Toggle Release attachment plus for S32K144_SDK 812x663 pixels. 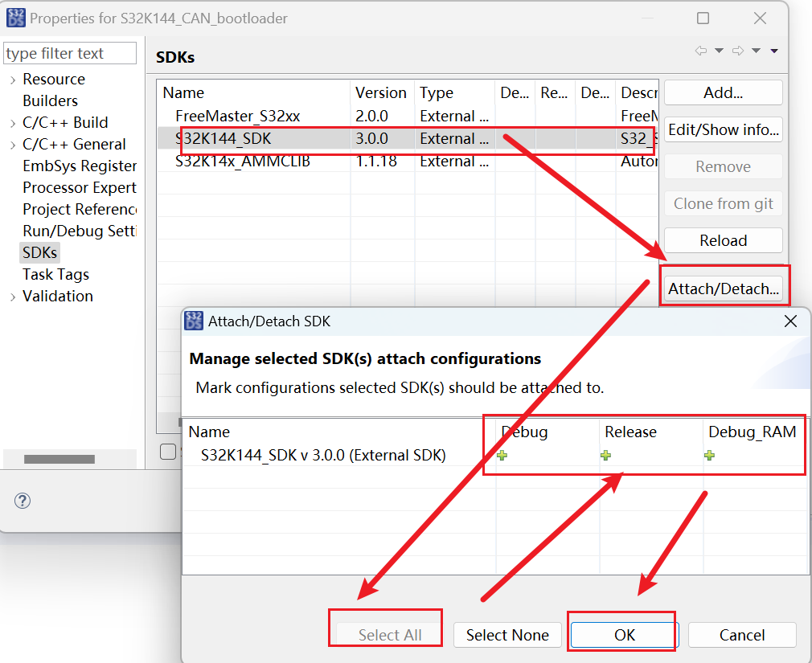[x=605, y=456]
